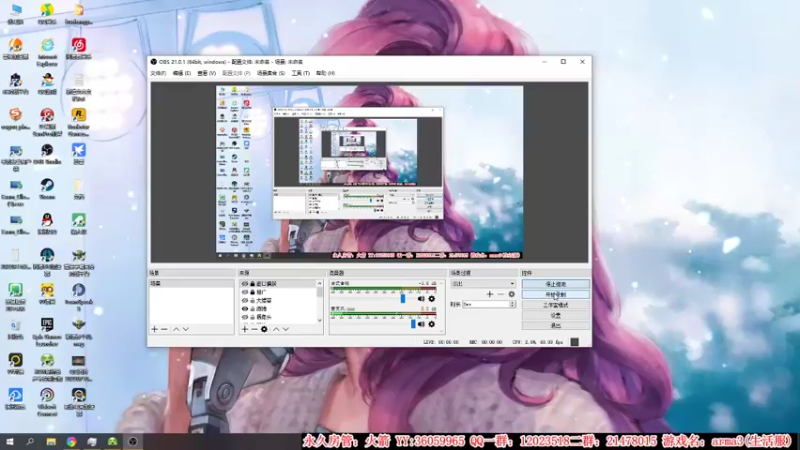Open the Steam desktop shortcut
Viewport: 800px width, 450px height.
pos(47,188)
